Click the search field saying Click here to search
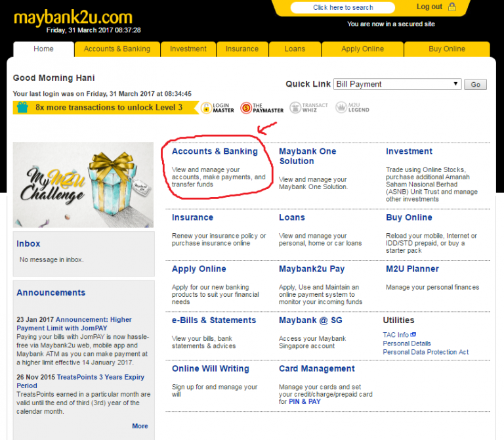504x440 pixels. tap(343, 7)
